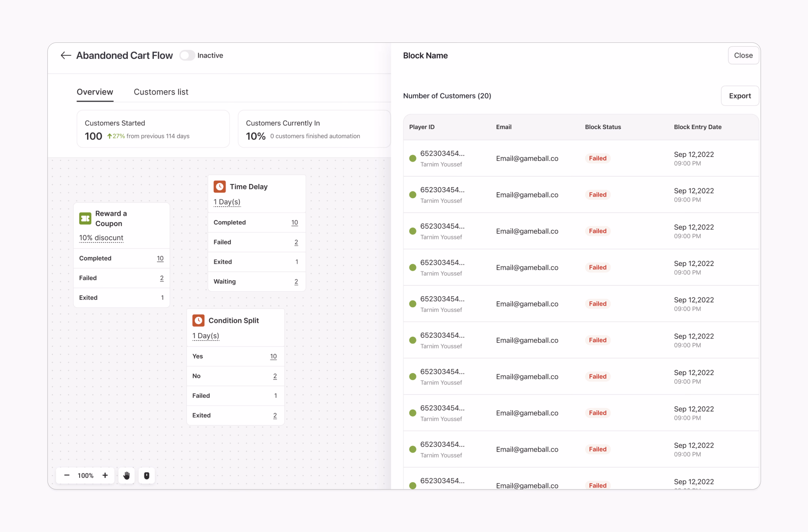The width and height of the screenshot is (808, 532).
Task: Click the 27% increase indicator
Action: point(116,136)
